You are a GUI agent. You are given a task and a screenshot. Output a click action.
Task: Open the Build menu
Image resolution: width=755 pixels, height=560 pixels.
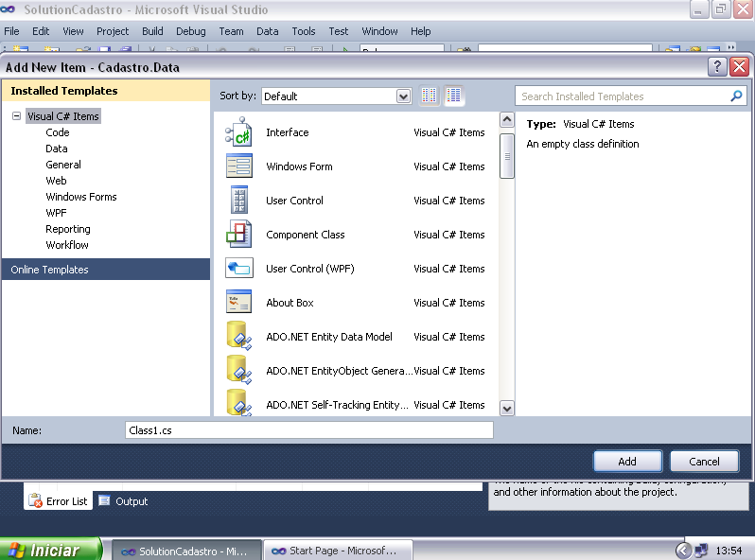pos(152,31)
